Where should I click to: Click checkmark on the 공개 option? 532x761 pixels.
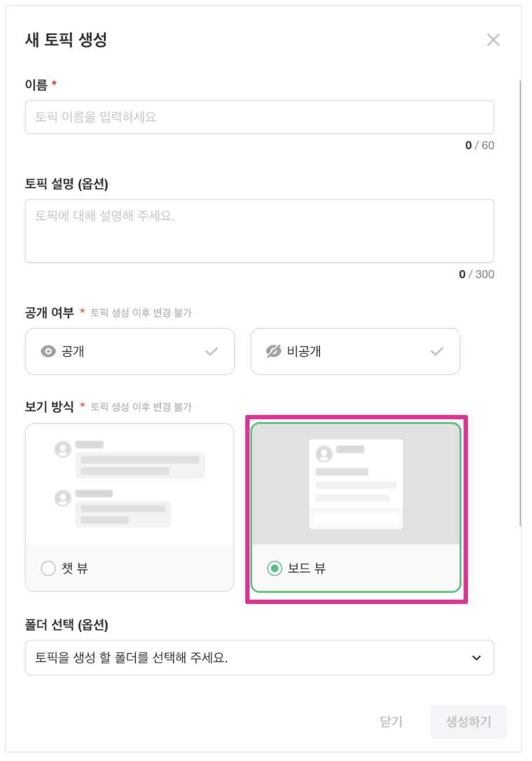click(x=211, y=351)
